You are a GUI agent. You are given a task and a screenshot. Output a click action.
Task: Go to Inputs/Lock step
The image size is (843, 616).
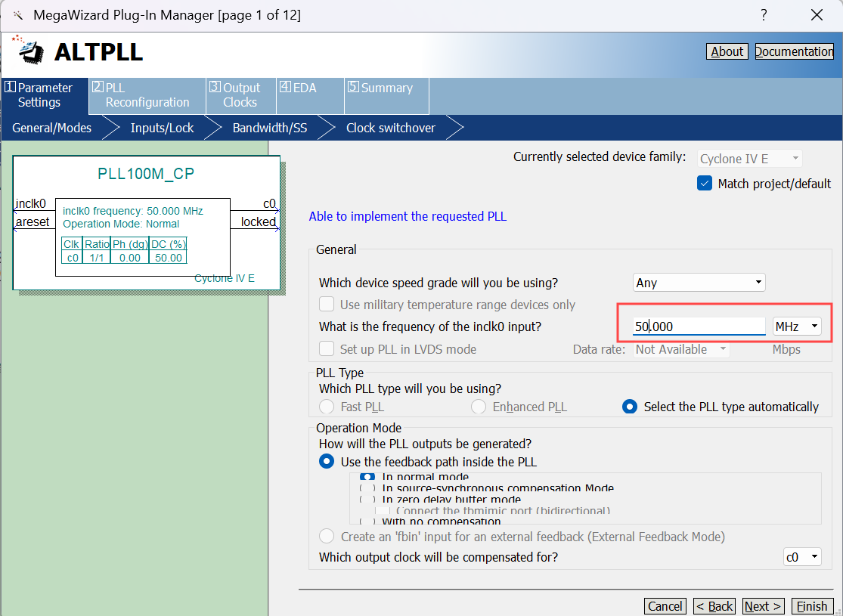[x=162, y=128]
